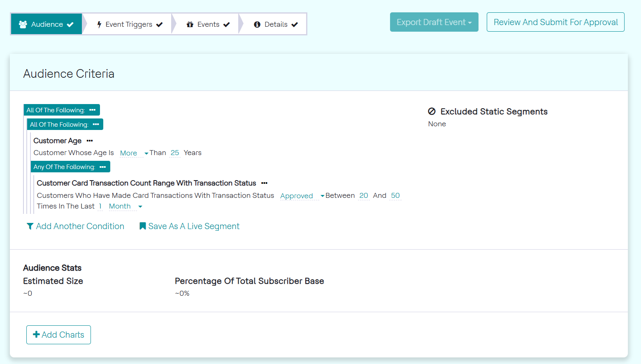
Task: Go to the Events step tab
Action: (208, 24)
